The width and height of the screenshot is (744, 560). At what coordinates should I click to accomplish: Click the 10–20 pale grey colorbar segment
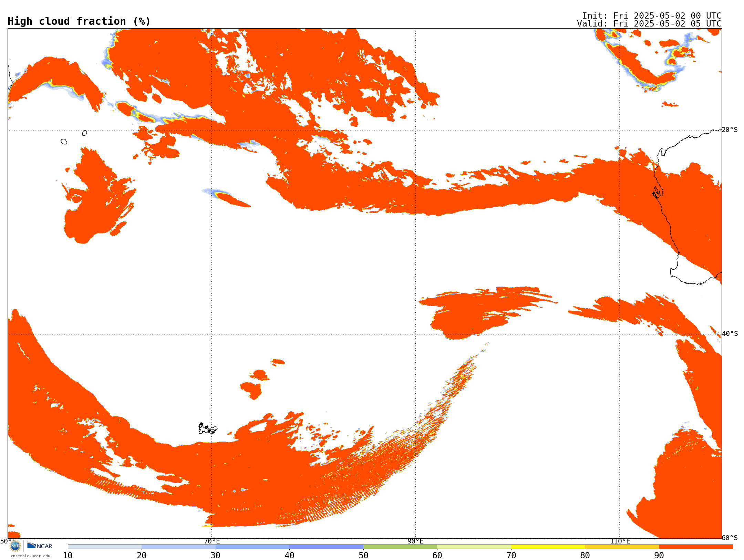pyautogui.click(x=105, y=547)
